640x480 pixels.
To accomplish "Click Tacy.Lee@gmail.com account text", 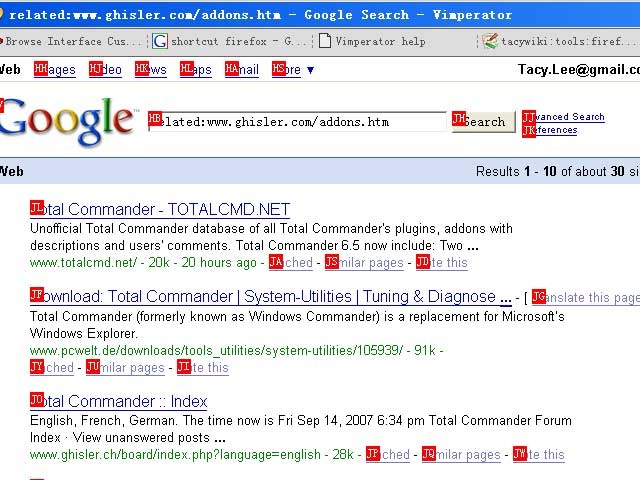I will (x=579, y=69).
